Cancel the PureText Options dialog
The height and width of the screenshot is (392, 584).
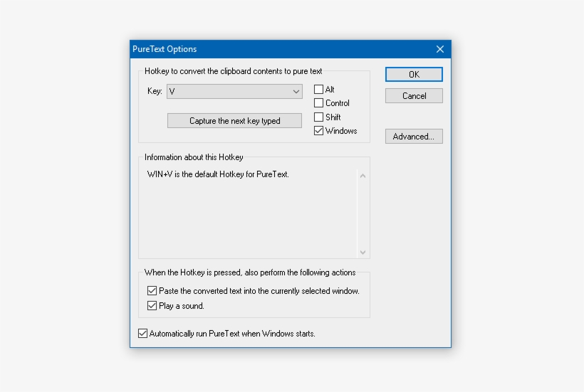(414, 96)
